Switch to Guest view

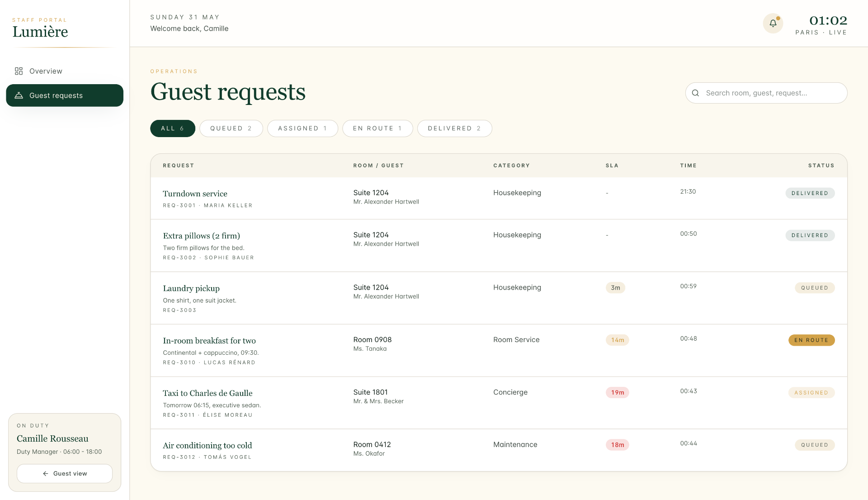click(x=65, y=474)
